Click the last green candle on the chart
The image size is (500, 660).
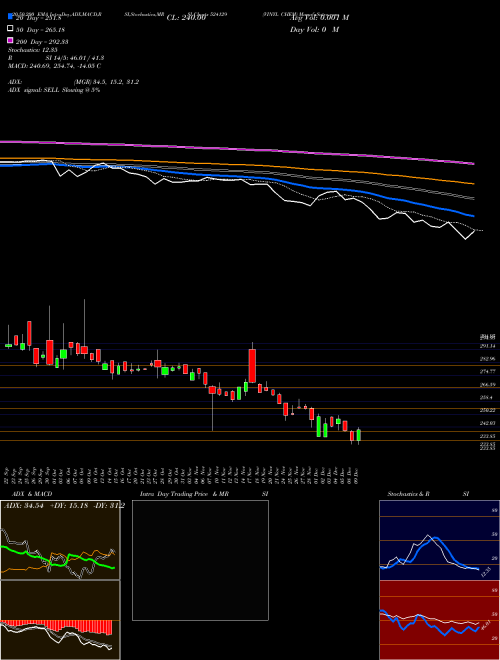(359, 435)
